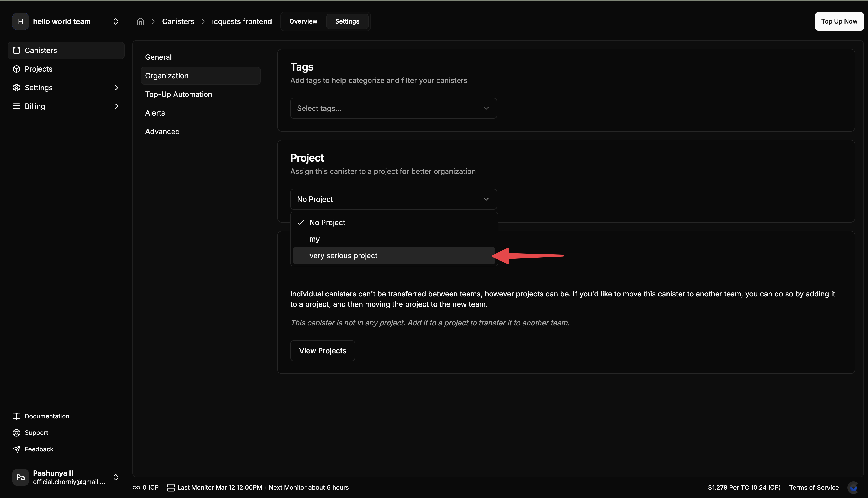
Task: Open Billing using the card icon
Action: [x=17, y=106]
